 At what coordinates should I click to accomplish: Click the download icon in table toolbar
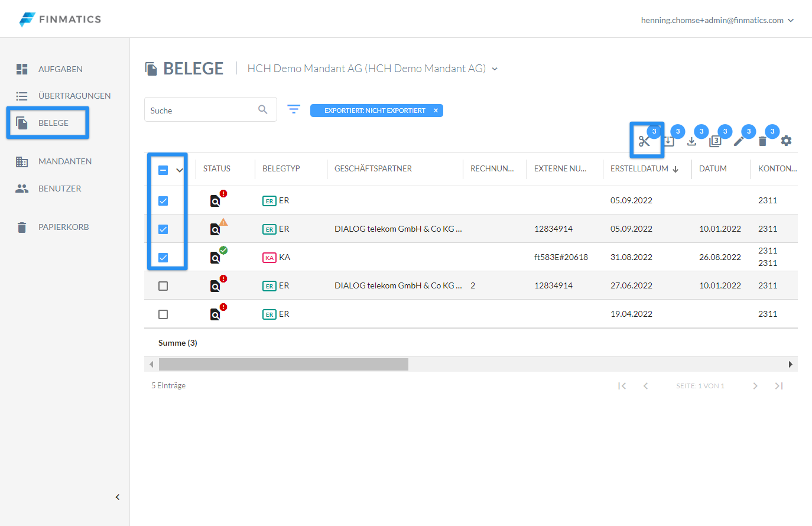691,141
